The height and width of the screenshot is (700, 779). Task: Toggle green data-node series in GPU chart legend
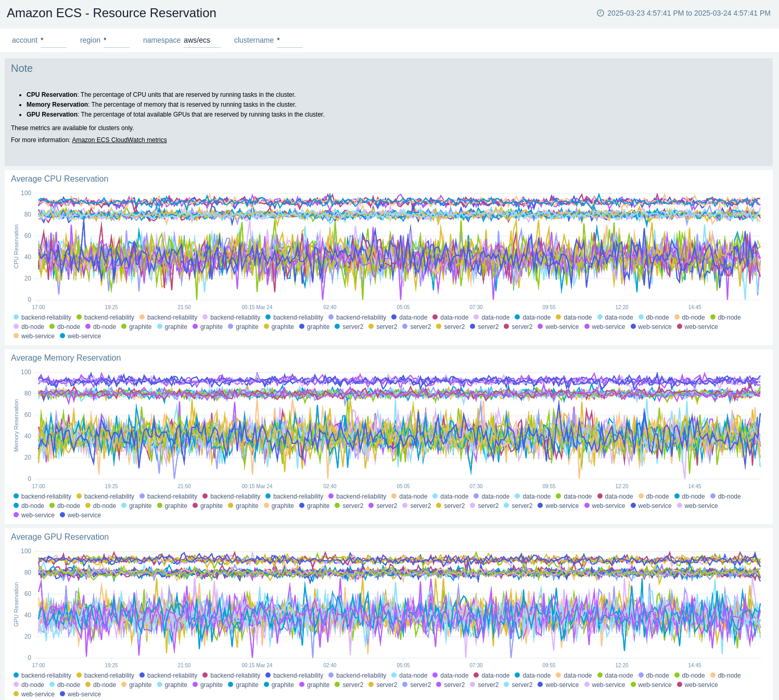[615, 676]
